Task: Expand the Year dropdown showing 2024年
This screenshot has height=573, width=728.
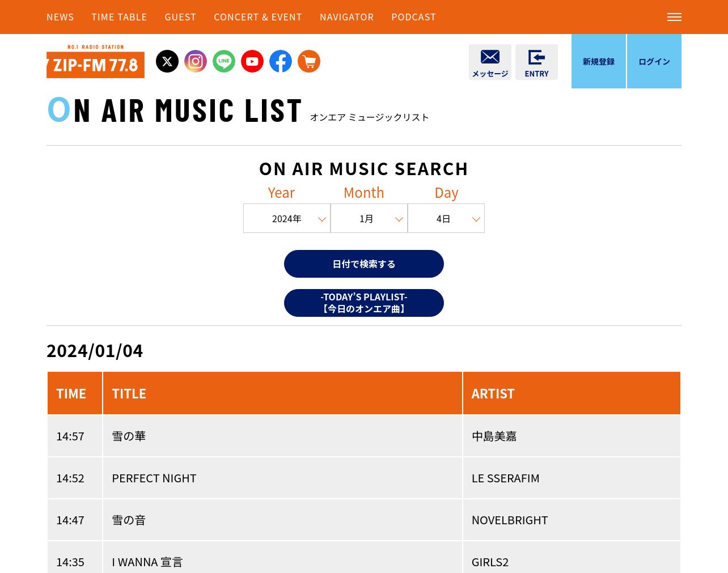Action: tap(287, 218)
